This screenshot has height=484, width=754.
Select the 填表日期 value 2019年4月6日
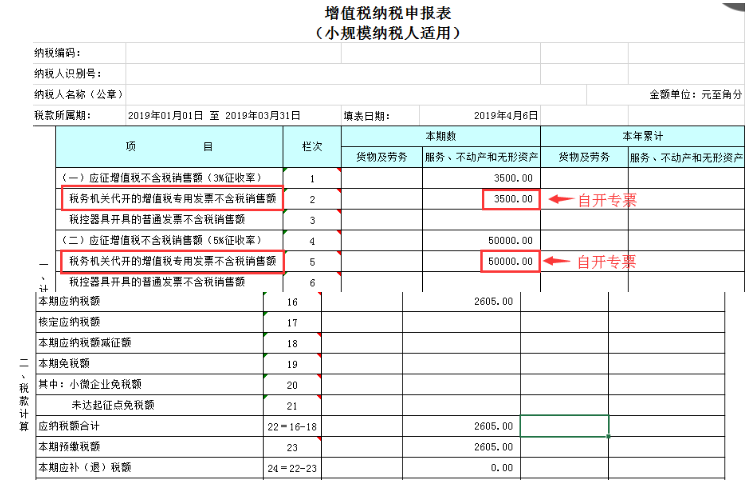point(505,116)
